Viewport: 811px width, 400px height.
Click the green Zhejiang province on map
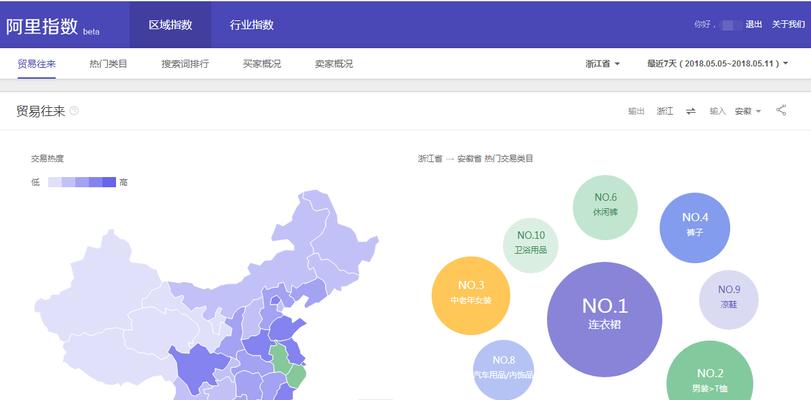296,376
